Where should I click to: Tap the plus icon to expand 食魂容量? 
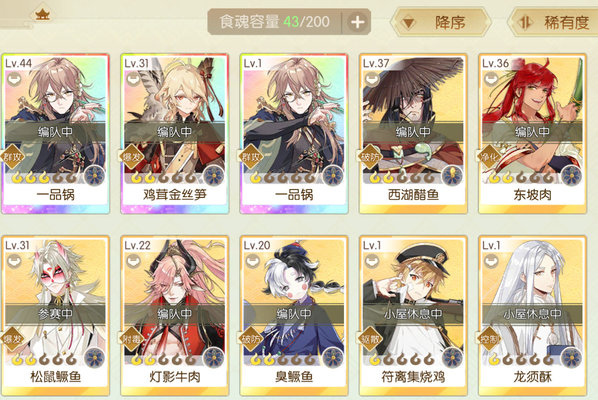(x=357, y=22)
